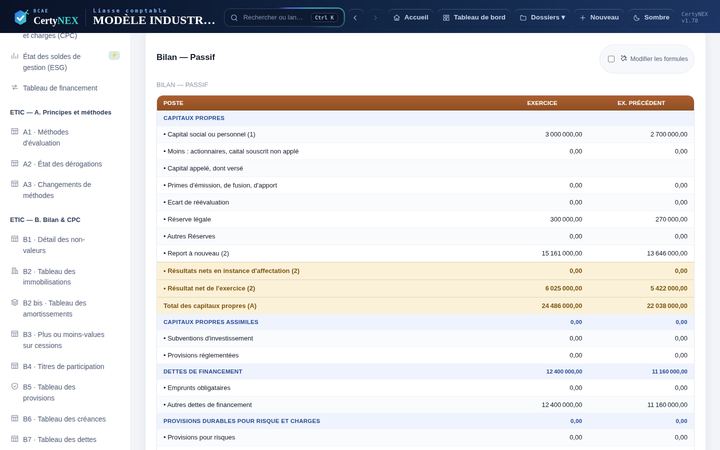Open B6 Tableau des créances in sidebar
Viewport: 720px width, 450px height.
click(64, 419)
